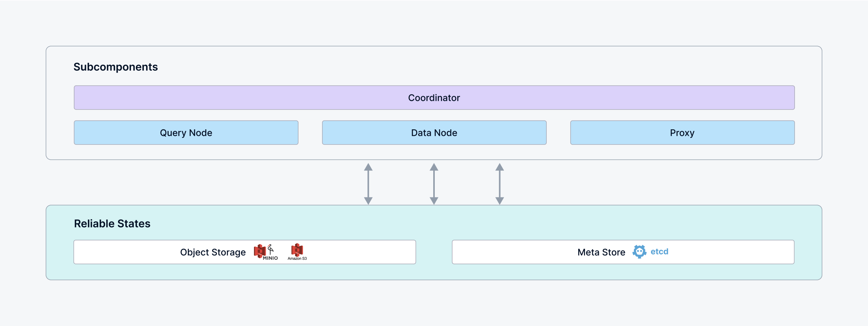868x326 pixels.
Task: Click downward arrowhead of the rightmost arrow
Action: (499, 200)
